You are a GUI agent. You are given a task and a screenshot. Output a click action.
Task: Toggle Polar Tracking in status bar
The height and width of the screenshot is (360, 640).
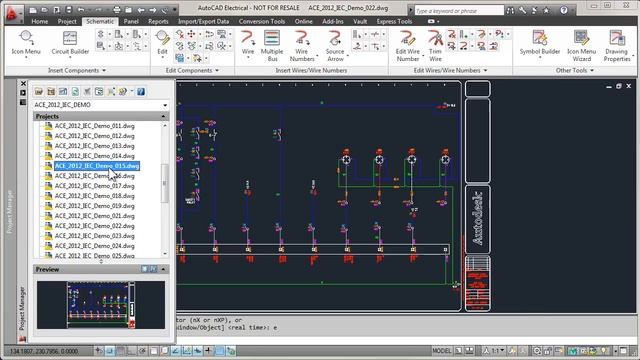(142, 351)
